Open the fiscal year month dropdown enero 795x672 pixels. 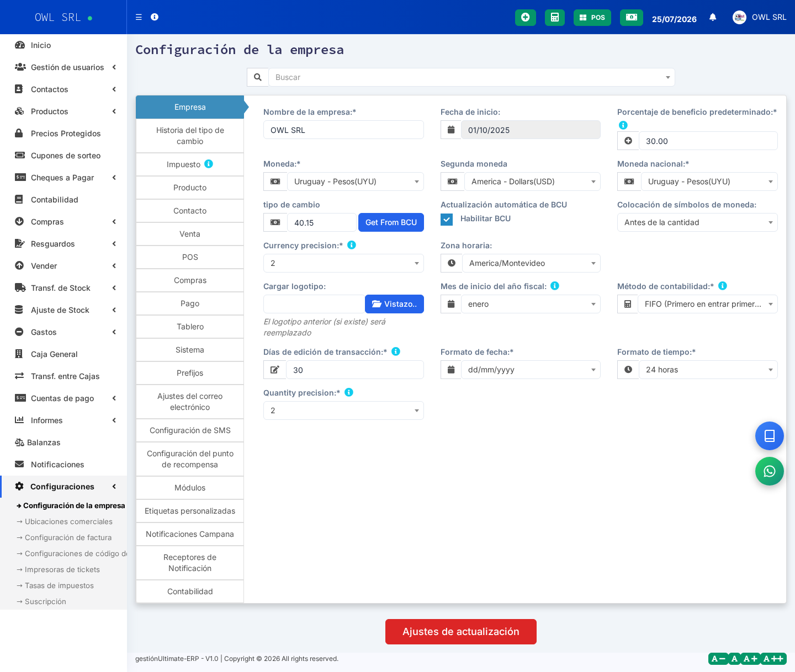click(x=531, y=304)
